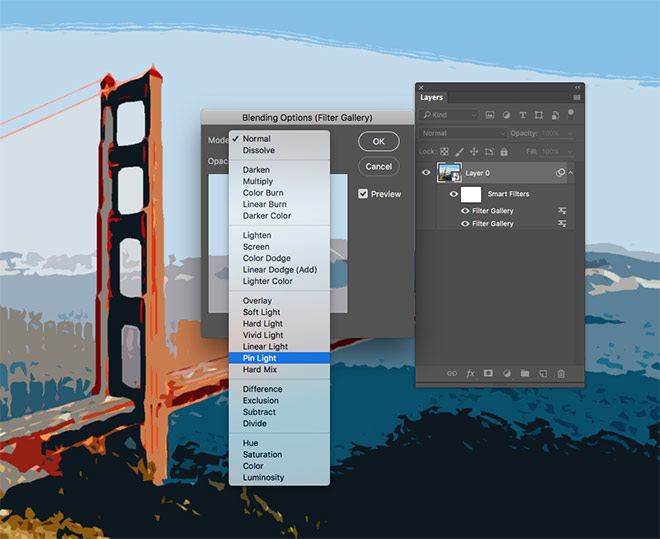
Task: Click the Delete layer trash icon
Action: 561,373
